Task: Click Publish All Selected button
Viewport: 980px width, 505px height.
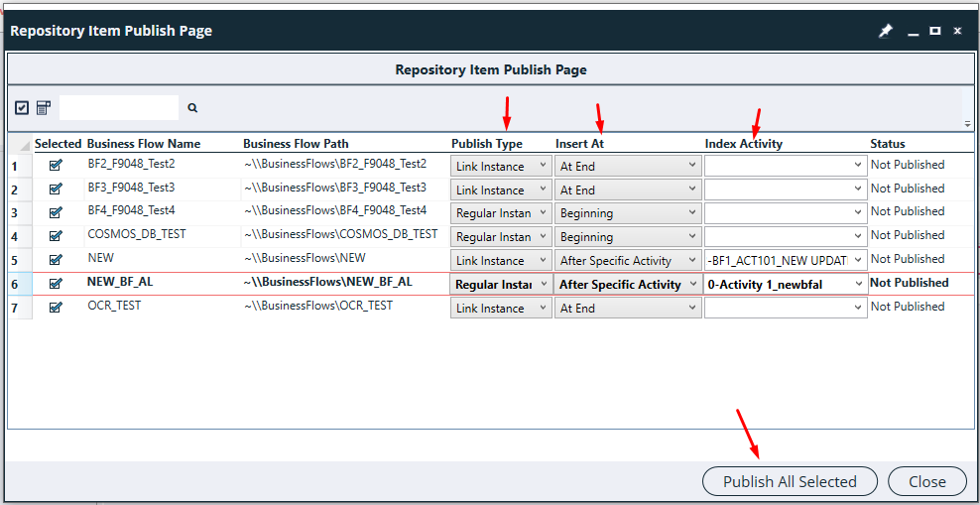Action: coord(790,482)
